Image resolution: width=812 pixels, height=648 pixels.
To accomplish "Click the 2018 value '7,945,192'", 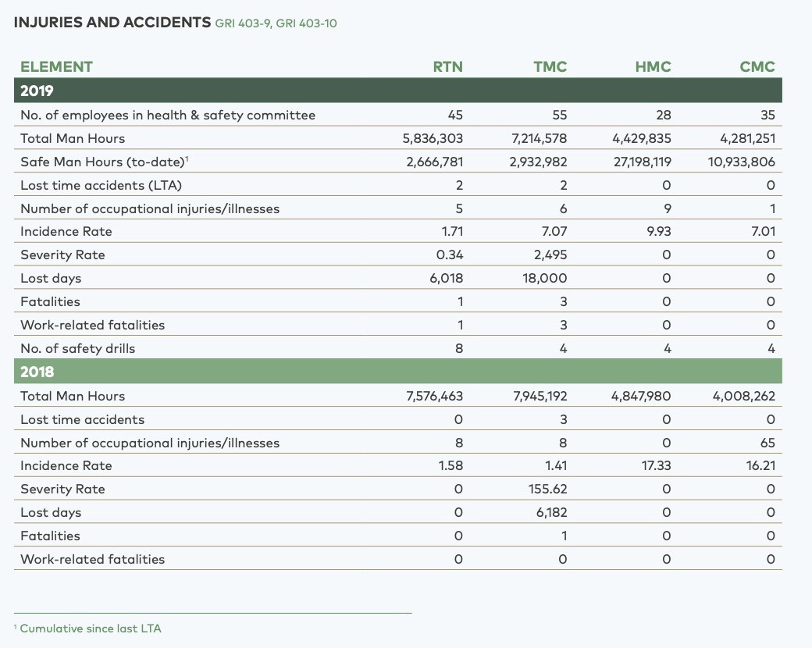I will 540,396.
